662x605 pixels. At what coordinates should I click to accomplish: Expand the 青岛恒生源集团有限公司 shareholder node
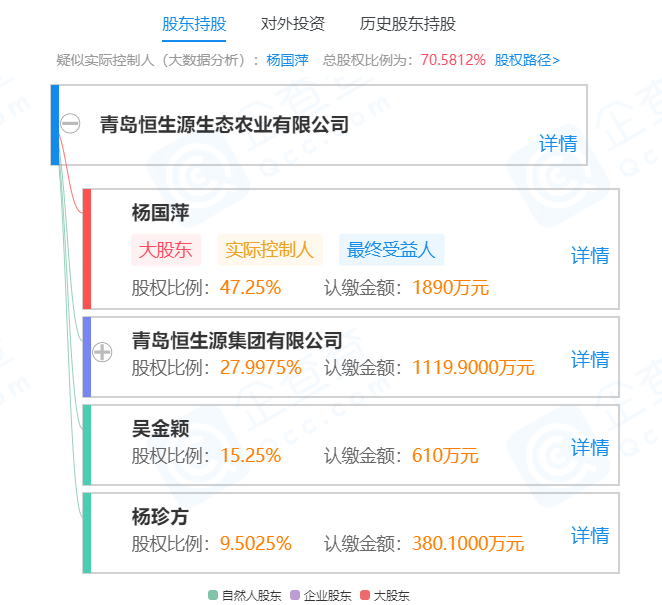(102, 352)
